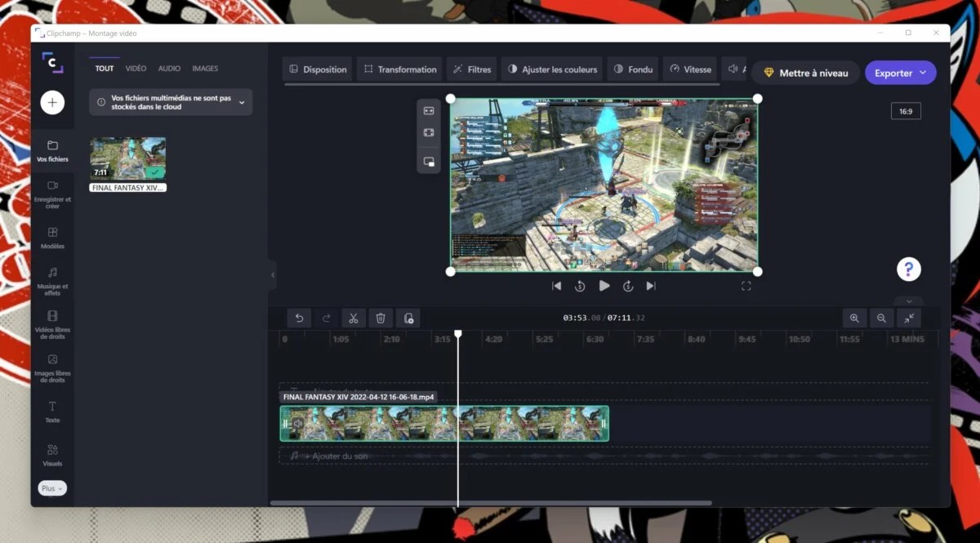This screenshot has width=980, height=543.
Task: Expand the cloud storage notice chevron
Action: point(242,102)
